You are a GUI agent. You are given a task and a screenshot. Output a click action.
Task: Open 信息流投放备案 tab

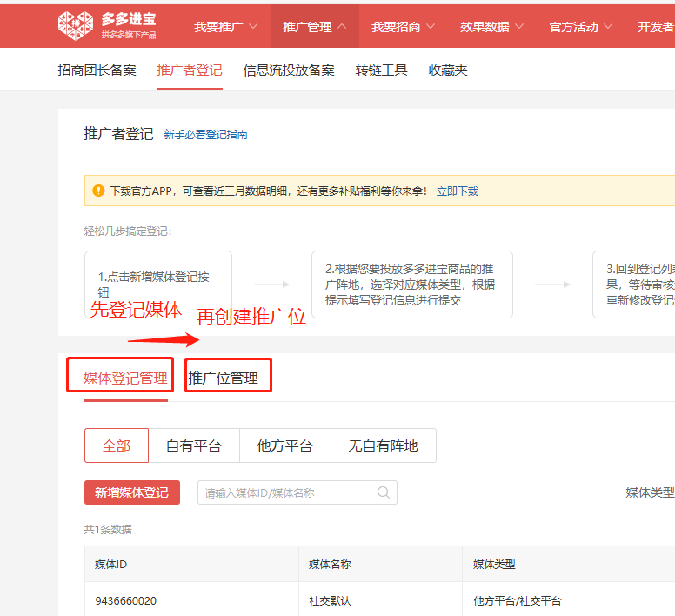pyautogui.click(x=289, y=70)
